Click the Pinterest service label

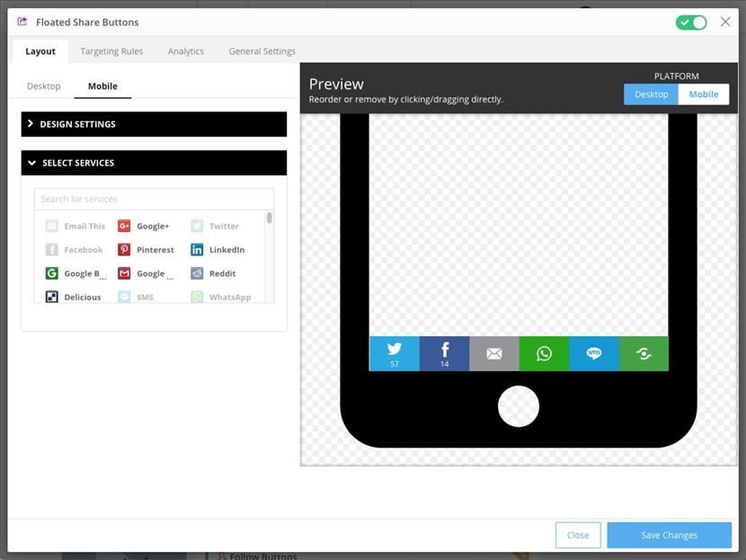(x=155, y=250)
